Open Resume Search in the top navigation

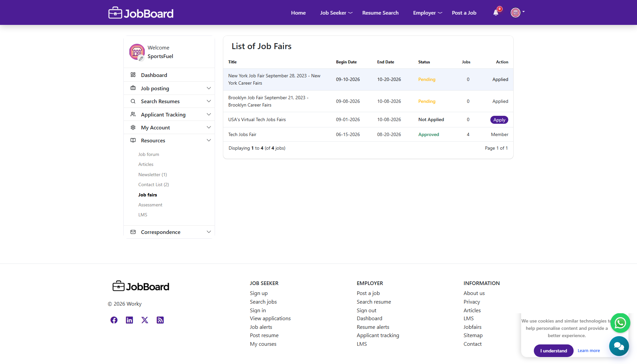380,13
